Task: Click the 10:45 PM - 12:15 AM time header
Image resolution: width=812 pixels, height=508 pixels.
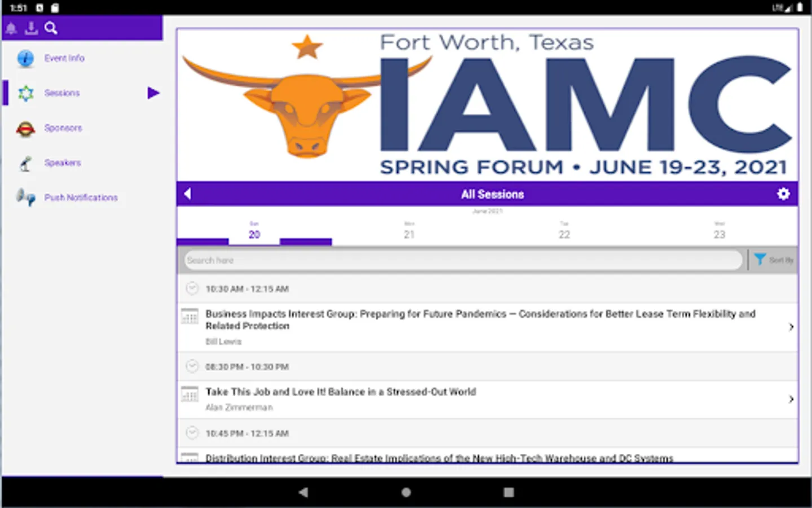Action: [x=488, y=433]
